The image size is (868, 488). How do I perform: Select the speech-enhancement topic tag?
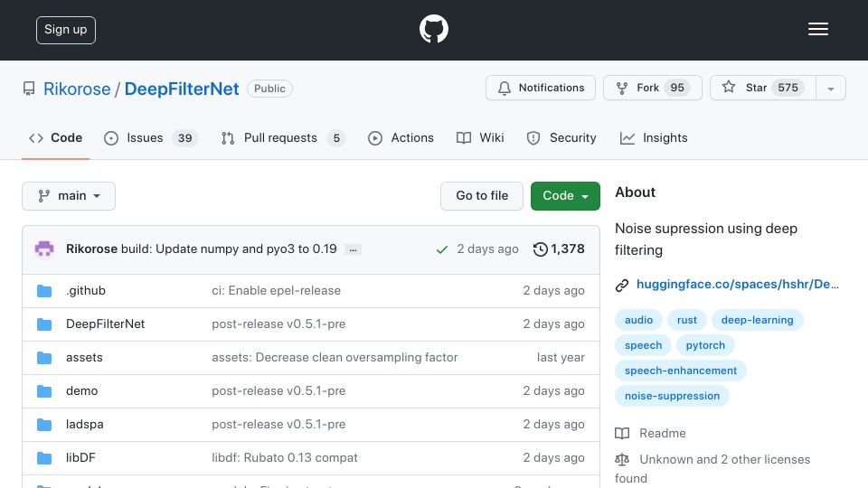coord(680,371)
